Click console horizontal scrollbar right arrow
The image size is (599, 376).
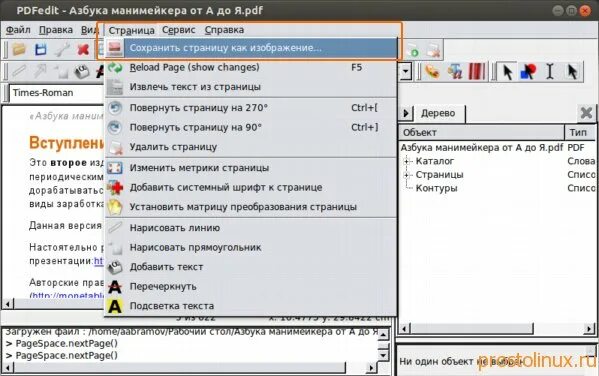coord(371,368)
